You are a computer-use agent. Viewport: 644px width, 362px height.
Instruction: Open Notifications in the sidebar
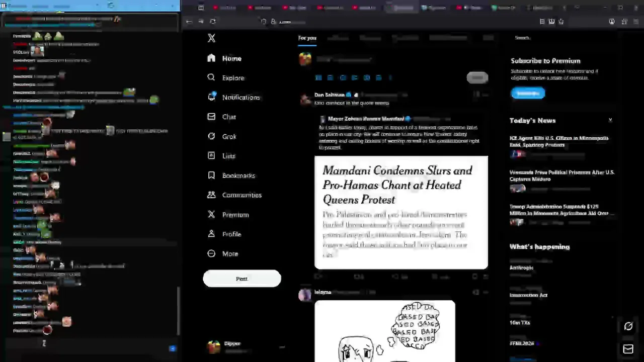click(x=233, y=97)
